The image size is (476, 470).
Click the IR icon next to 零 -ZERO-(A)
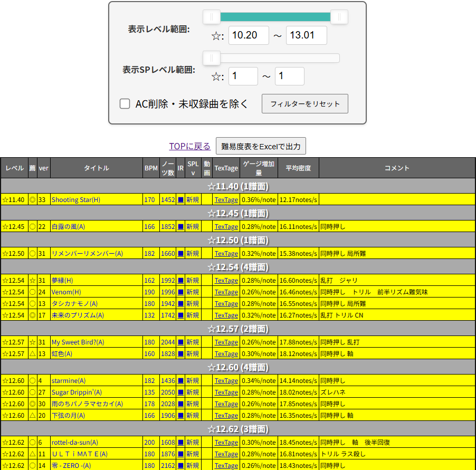pyautogui.click(x=180, y=465)
